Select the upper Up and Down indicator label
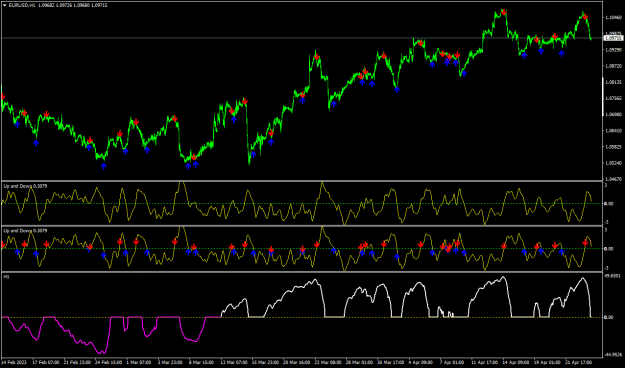The width and height of the screenshot is (625, 368). coord(25,186)
